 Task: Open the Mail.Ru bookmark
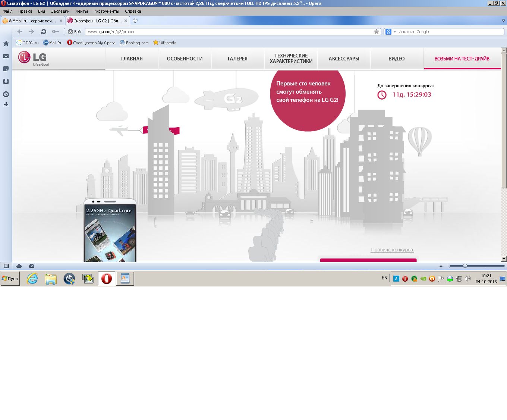[x=53, y=43]
